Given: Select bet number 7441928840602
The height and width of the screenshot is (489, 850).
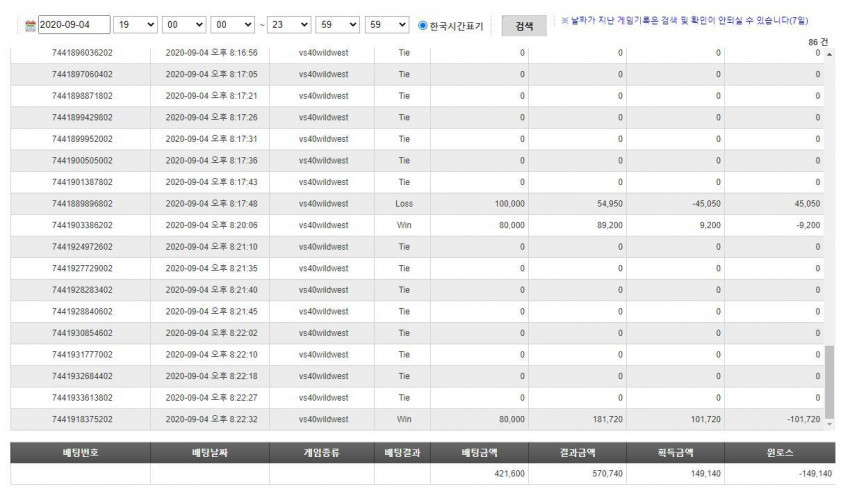Looking at the screenshot, I should click(x=82, y=312).
